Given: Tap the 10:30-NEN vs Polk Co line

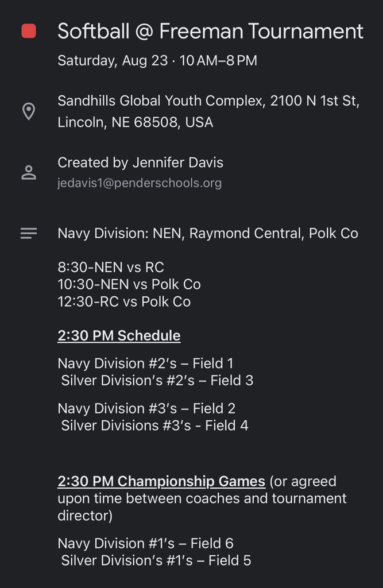Looking at the screenshot, I should pyautogui.click(x=129, y=284).
